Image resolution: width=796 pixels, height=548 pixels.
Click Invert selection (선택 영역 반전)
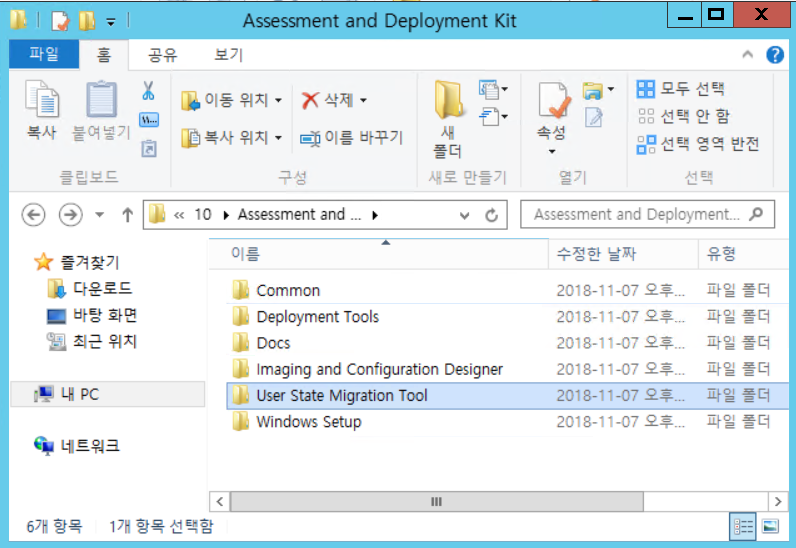[698, 144]
